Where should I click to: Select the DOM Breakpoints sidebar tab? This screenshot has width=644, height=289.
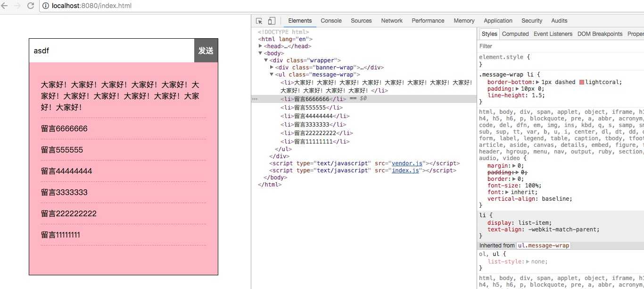click(600, 34)
